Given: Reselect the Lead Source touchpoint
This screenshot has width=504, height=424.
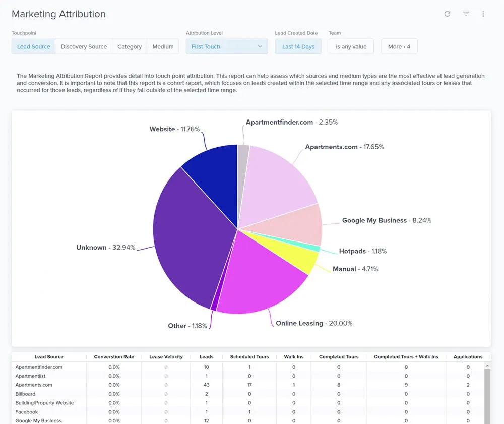Looking at the screenshot, I should coord(33,46).
